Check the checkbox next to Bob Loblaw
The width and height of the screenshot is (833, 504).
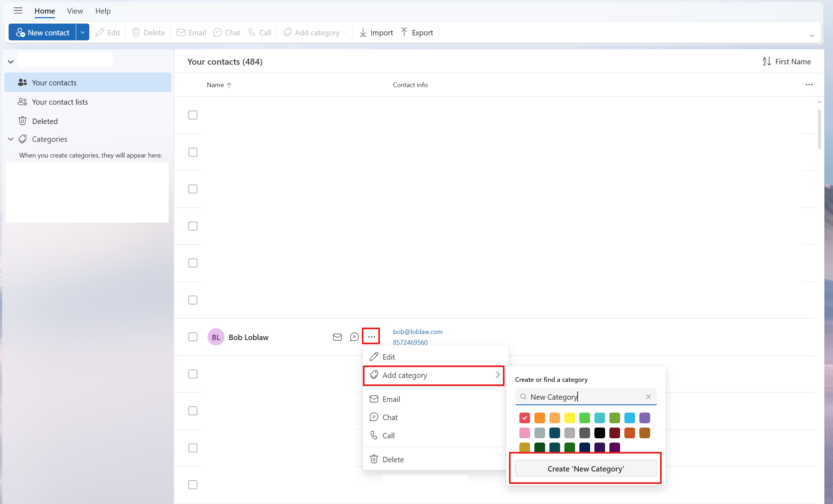coord(193,337)
